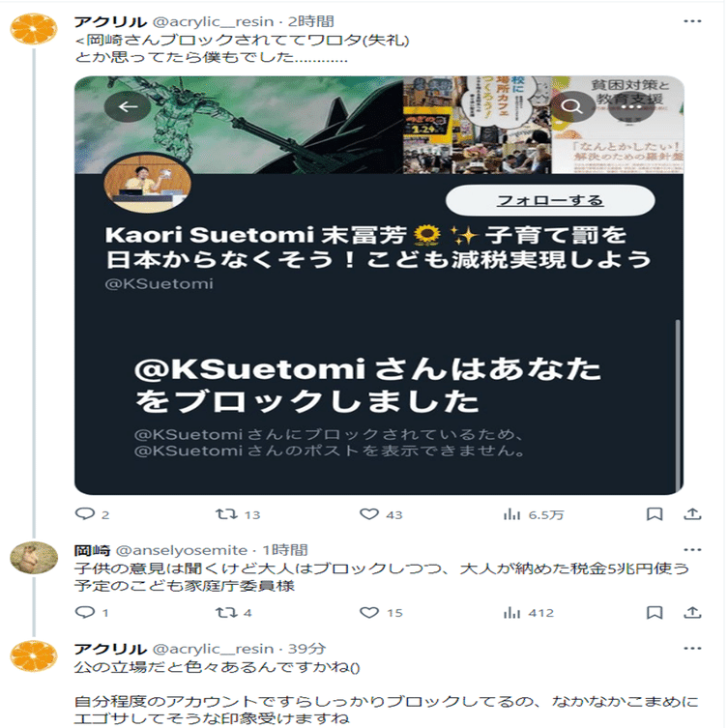The image size is (728, 728).
Task: Click 岡崎's prairie dog avatar
Action: (x=34, y=558)
